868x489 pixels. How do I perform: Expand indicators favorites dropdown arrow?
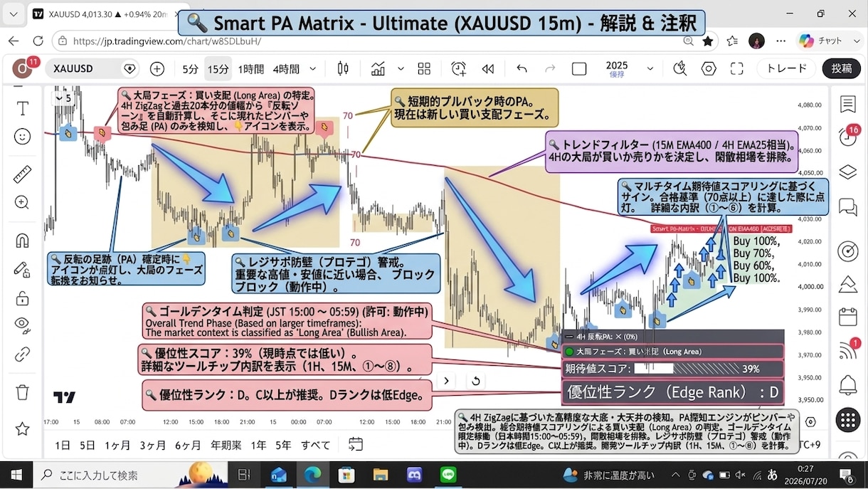click(x=401, y=69)
